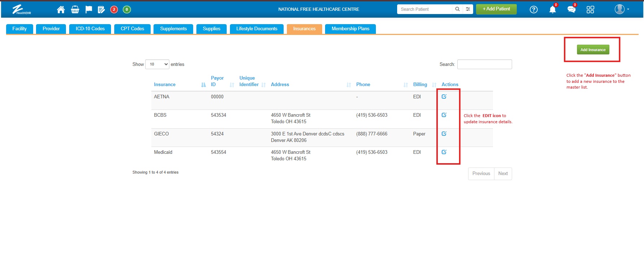
Task: Click the Add Insurance button
Action: point(593,50)
